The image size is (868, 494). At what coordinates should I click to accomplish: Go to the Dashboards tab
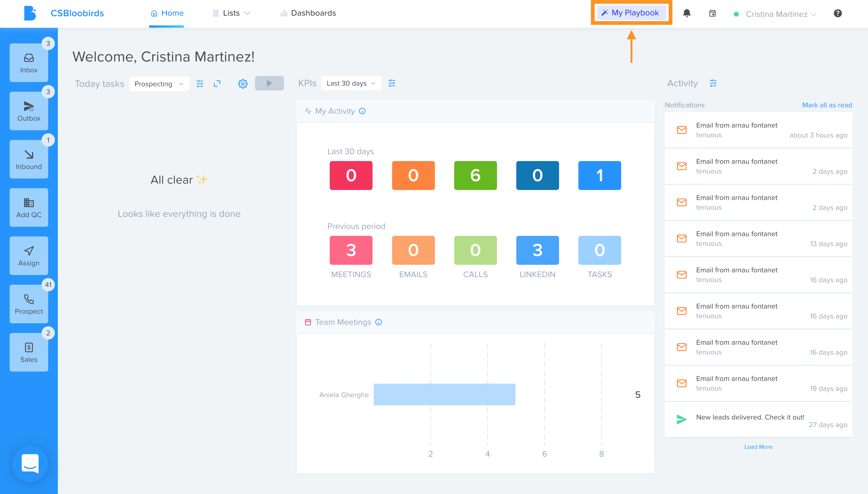tap(308, 13)
